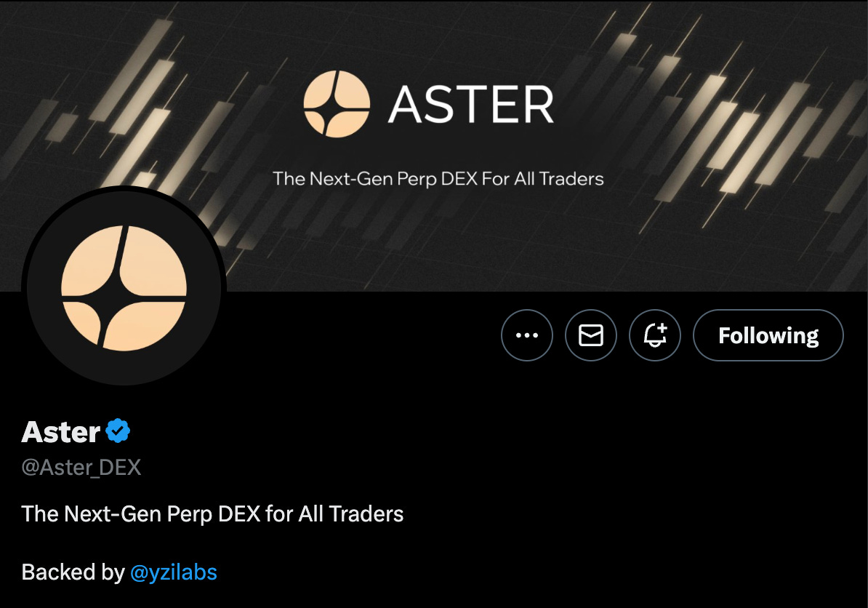Click the envelope message icon
The height and width of the screenshot is (608, 868).
[590, 335]
